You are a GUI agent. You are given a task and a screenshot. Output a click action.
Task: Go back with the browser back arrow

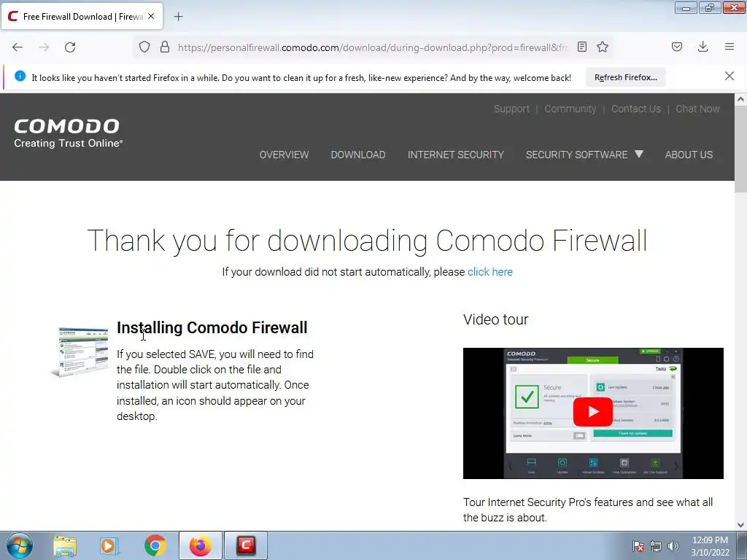click(18, 47)
